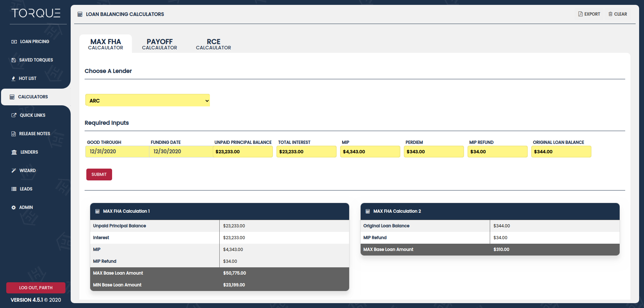Click the Admin gear icon
Image resolution: width=644 pixels, height=308 pixels.
pyautogui.click(x=14, y=208)
